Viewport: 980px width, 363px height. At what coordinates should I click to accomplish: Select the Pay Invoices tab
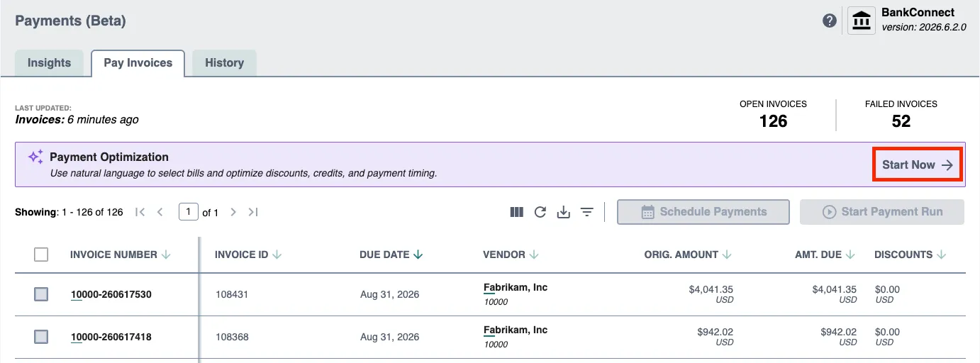[138, 63]
